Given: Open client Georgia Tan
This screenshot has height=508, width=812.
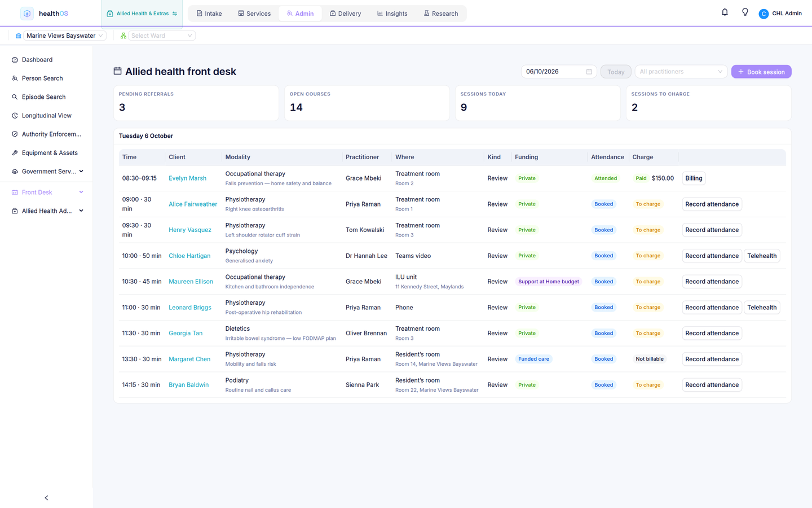Looking at the screenshot, I should click(x=186, y=334).
